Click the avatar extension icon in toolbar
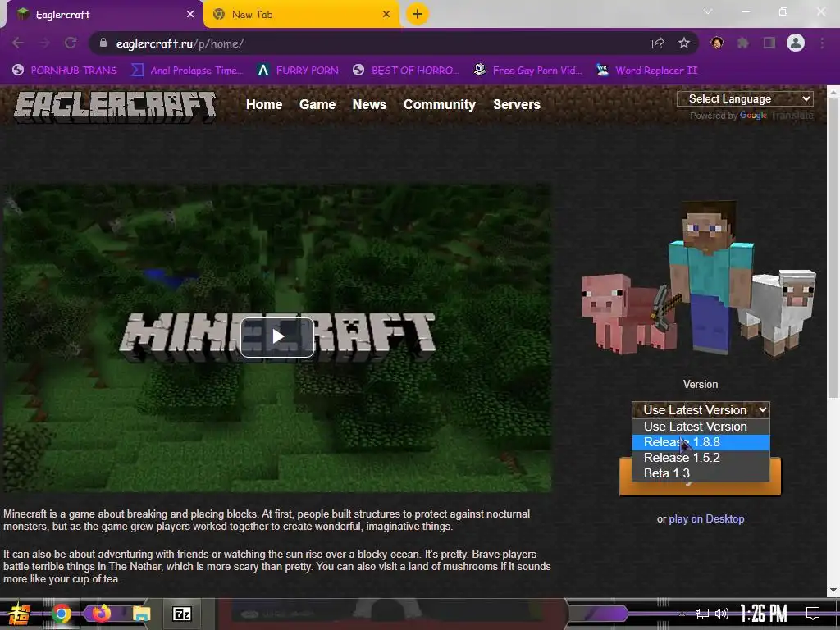840x630 pixels. [x=717, y=43]
